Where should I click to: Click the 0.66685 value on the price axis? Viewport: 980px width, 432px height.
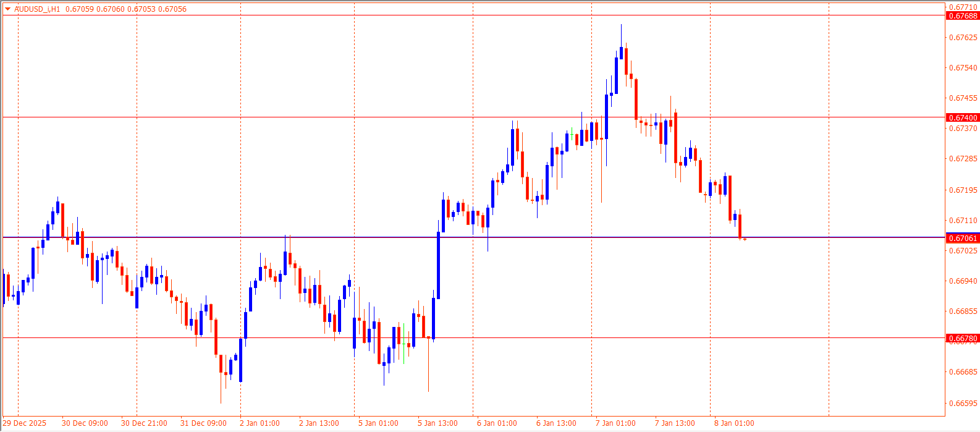click(963, 372)
